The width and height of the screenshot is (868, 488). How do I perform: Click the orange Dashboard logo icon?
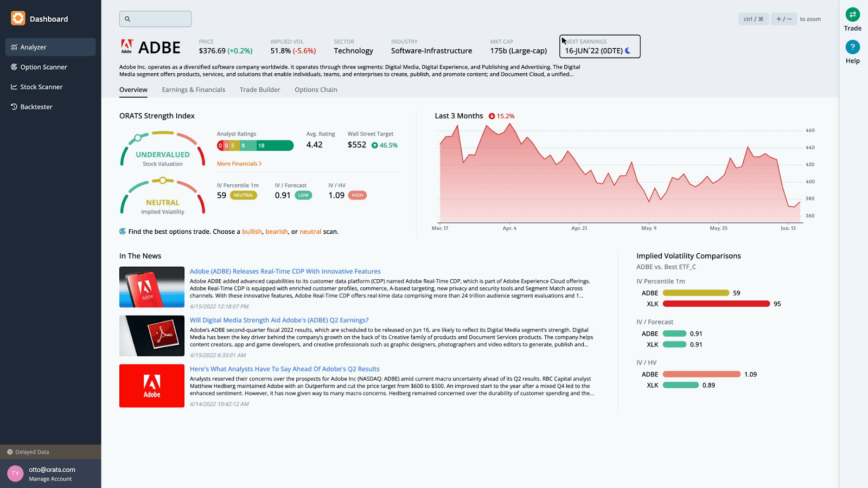pyautogui.click(x=18, y=18)
